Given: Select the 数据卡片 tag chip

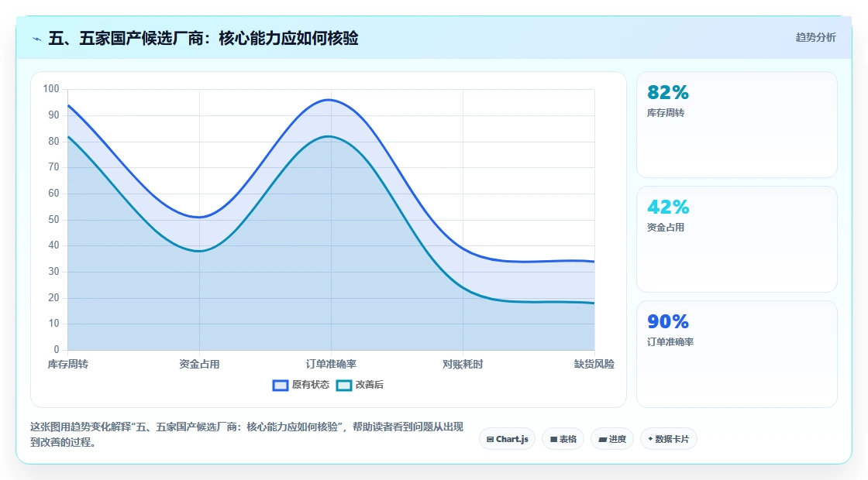Looking at the screenshot, I should [669, 439].
